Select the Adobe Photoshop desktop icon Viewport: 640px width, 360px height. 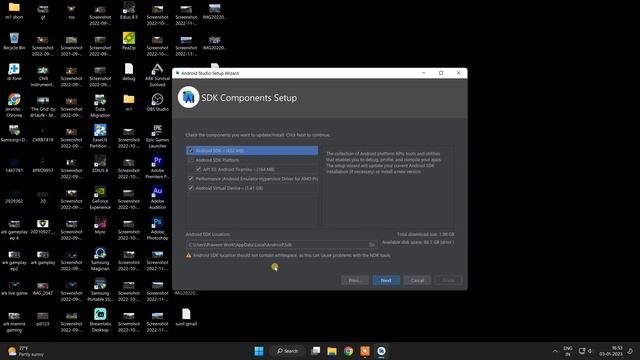pos(158,229)
